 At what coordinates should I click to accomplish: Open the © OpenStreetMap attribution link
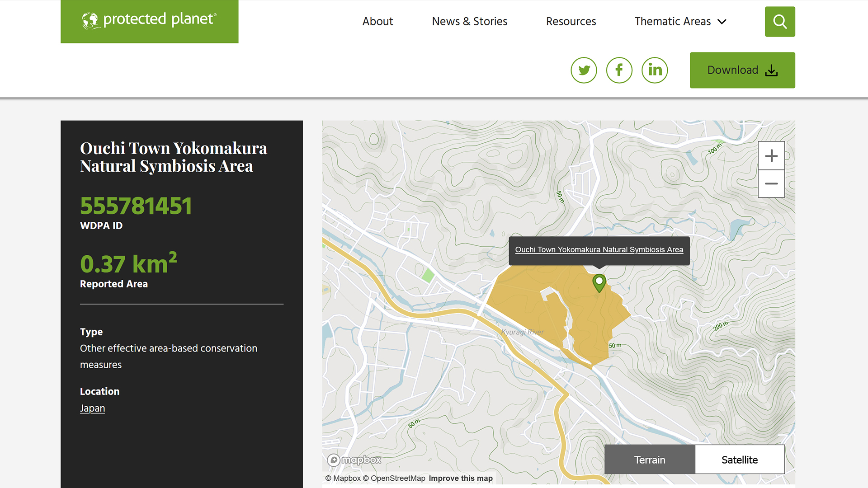(x=394, y=478)
